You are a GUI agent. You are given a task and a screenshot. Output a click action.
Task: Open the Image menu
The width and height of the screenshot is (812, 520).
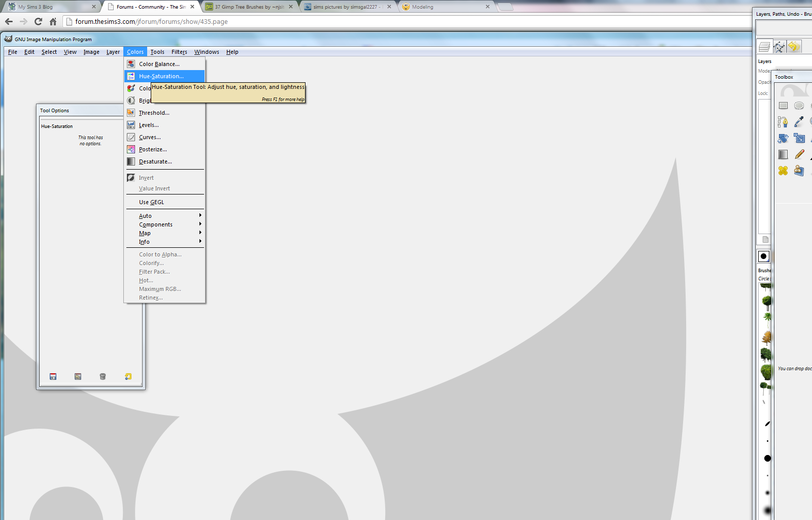[x=91, y=52]
